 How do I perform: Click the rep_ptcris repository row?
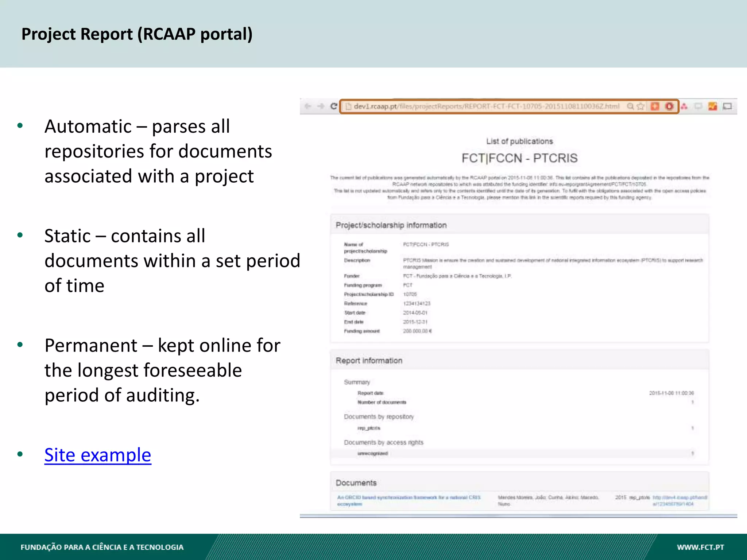(x=519, y=428)
